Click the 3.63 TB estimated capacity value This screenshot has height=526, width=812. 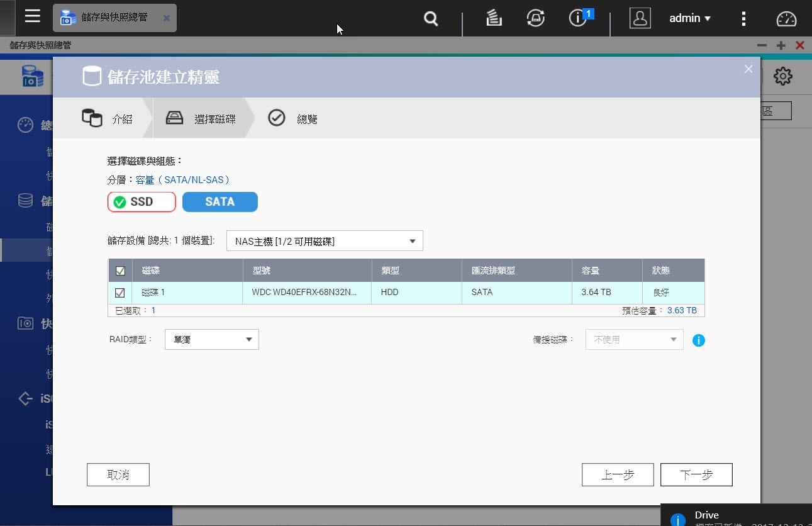click(x=682, y=311)
